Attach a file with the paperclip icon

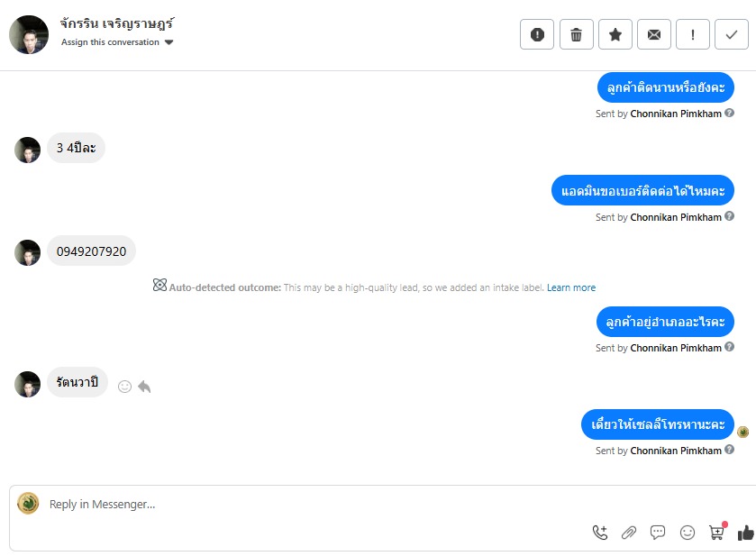(x=629, y=533)
